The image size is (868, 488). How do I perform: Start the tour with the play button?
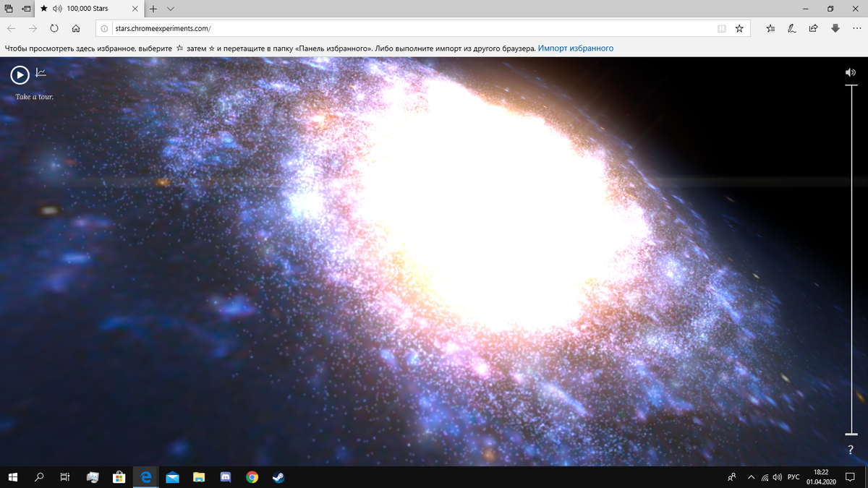click(20, 74)
